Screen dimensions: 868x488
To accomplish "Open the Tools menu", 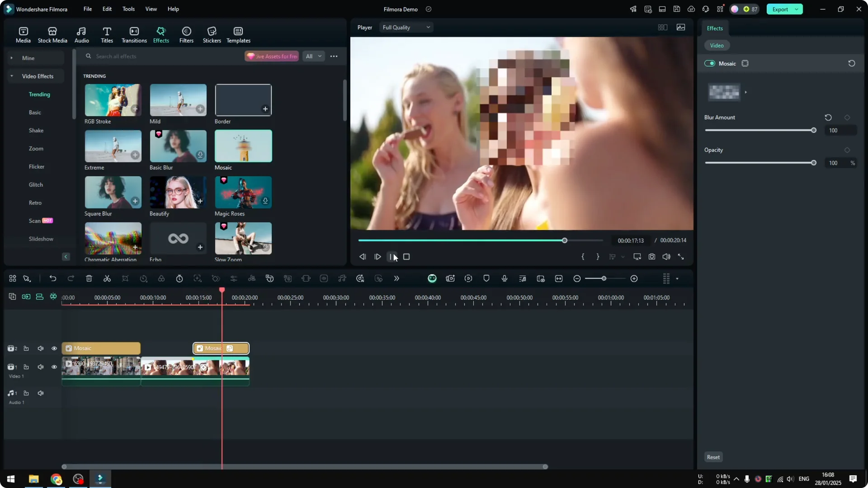I will pyautogui.click(x=128, y=9).
